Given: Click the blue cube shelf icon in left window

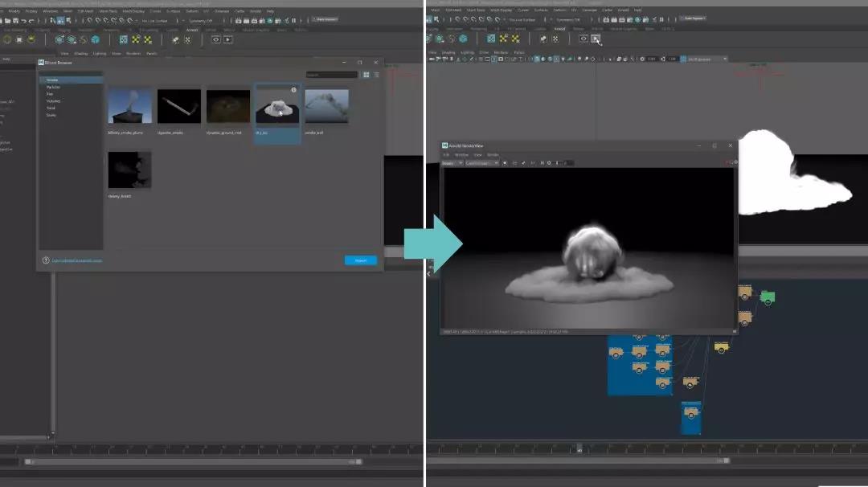Looking at the screenshot, I should 96,39.
